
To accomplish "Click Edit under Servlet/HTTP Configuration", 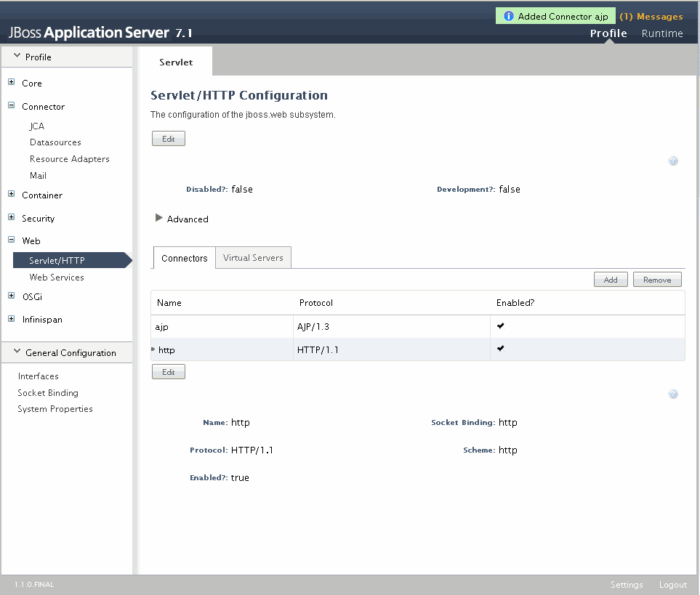I will [169, 139].
